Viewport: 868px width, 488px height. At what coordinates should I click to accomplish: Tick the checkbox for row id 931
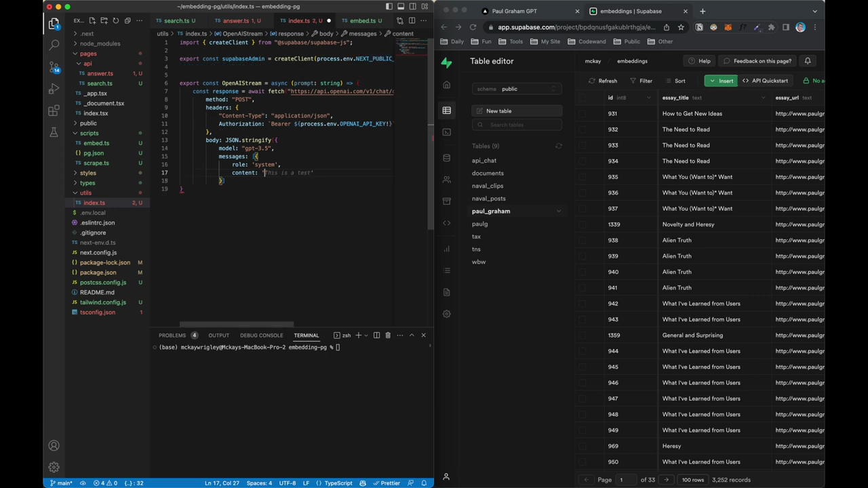[x=583, y=114]
